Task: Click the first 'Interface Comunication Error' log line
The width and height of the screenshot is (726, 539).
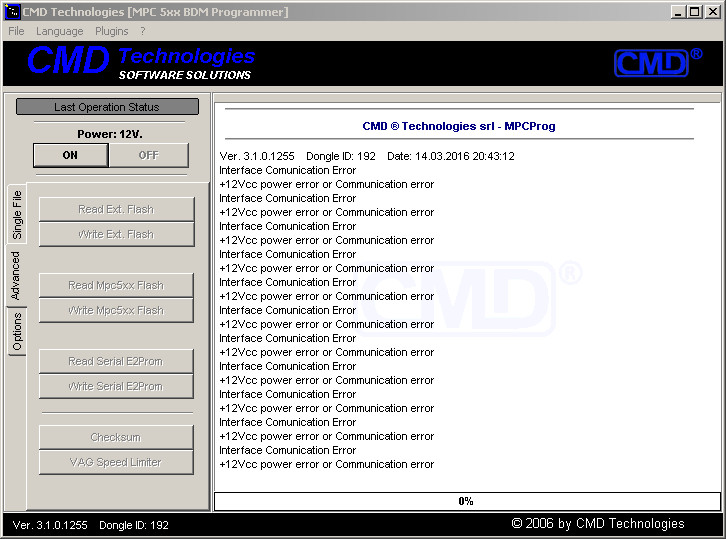Action: coord(288,170)
